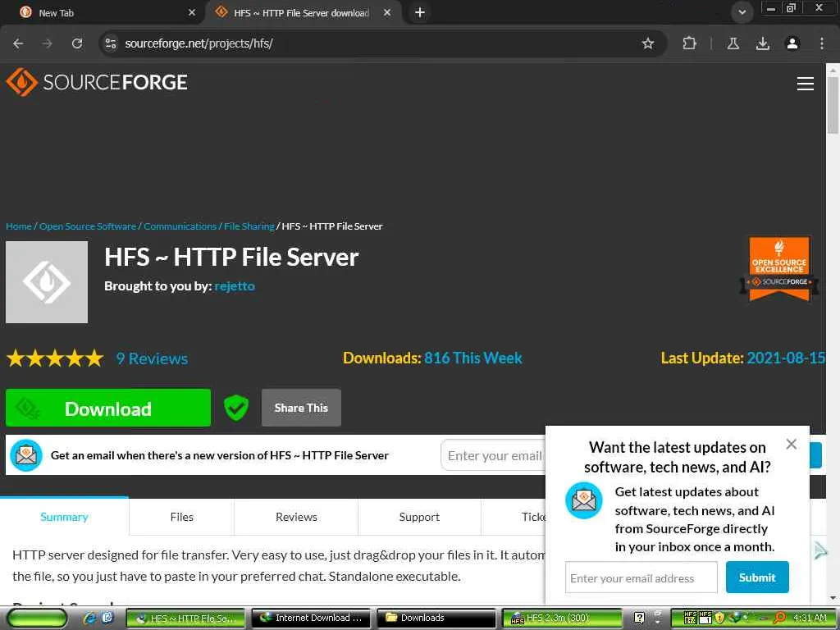840x630 pixels.
Task: Focus the browser address bar URL
Action: 199,43
